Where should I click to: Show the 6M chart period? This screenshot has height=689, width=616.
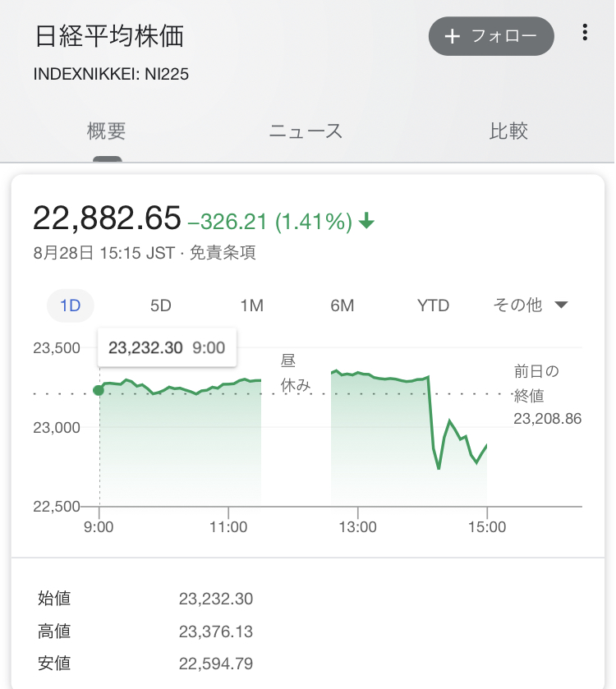tap(342, 305)
